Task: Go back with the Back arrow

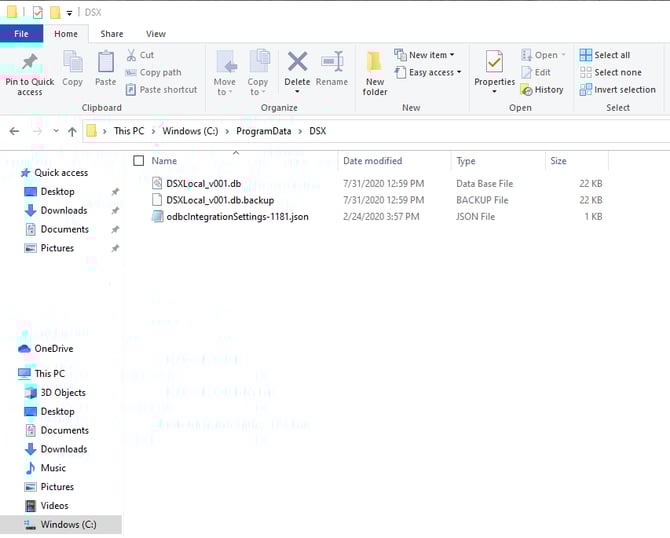Action: click(15, 131)
